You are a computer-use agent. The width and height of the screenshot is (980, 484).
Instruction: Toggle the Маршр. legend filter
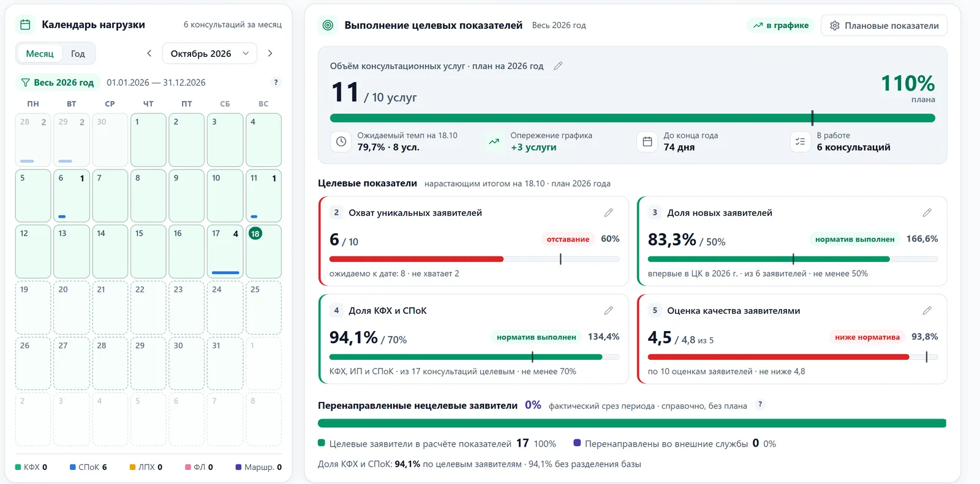tap(258, 467)
